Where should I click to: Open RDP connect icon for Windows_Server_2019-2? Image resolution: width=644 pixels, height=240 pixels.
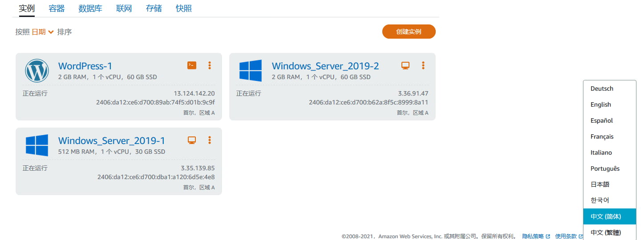click(x=405, y=65)
